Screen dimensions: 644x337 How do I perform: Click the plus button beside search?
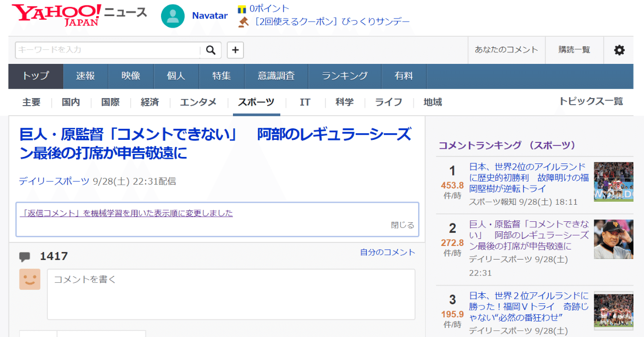pos(235,50)
